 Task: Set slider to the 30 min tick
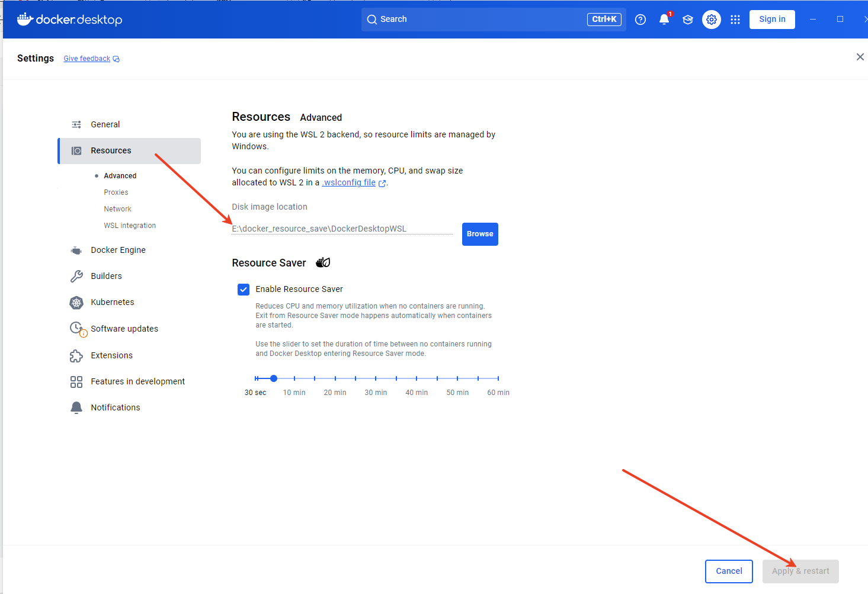[x=376, y=378]
